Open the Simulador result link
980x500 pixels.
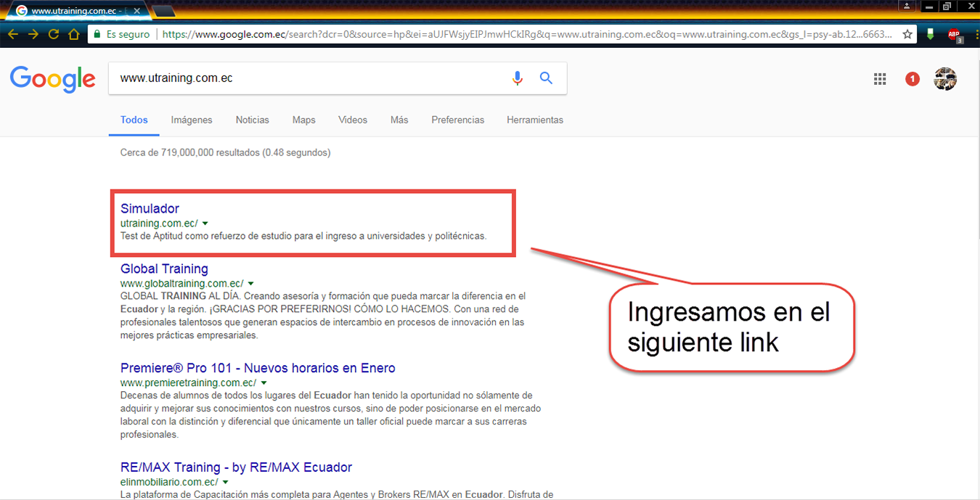pos(150,209)
